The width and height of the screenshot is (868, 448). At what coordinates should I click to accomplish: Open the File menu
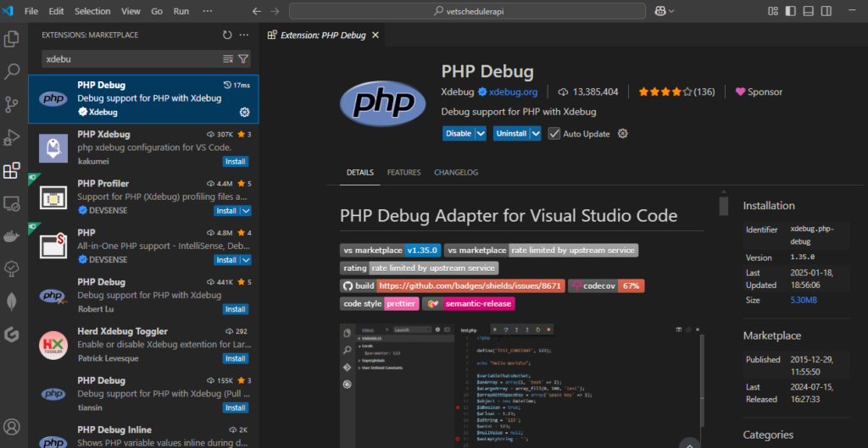[x=31, y=11]
